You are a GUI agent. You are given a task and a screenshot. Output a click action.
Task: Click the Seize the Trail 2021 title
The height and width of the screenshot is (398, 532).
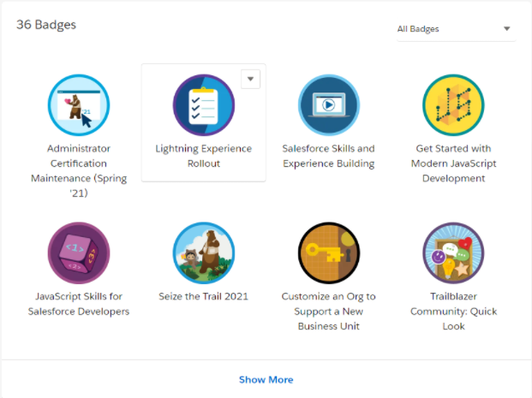click(203, 296)
